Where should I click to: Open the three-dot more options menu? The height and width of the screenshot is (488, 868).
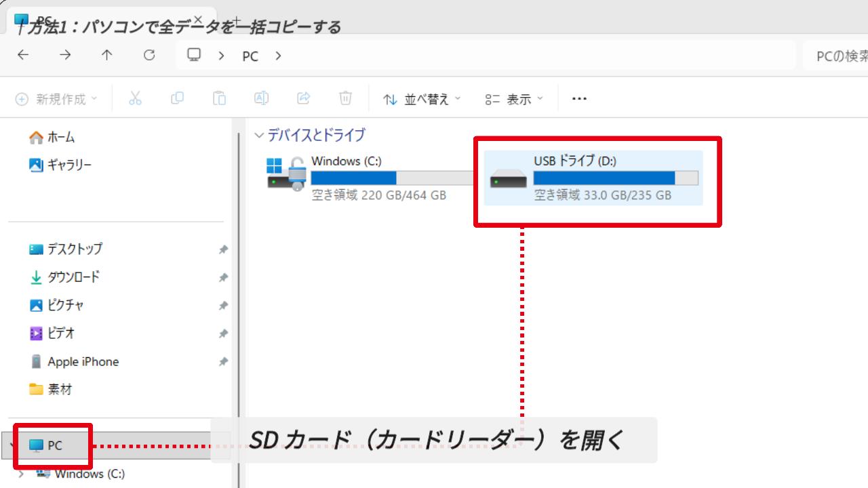pos(578,99)
